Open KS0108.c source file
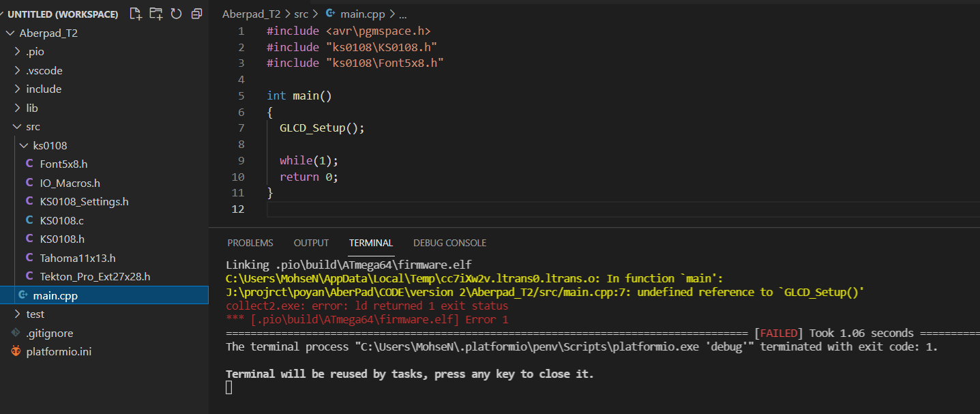 pyautogui.click(x=61, y=220)
